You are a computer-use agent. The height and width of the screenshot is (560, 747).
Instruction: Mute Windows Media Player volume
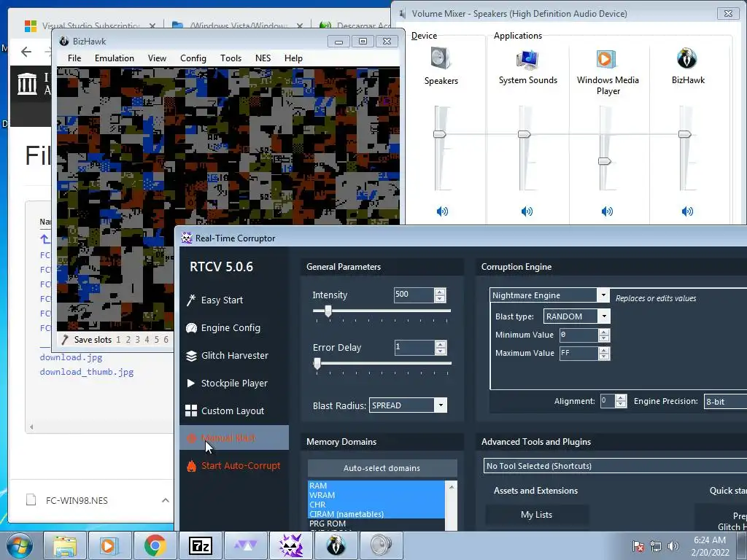click(606, 211)
